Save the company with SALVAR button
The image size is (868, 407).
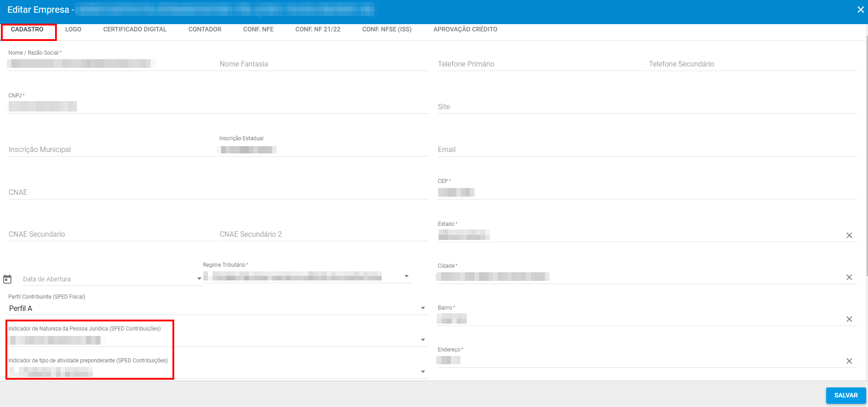point(846,395)
